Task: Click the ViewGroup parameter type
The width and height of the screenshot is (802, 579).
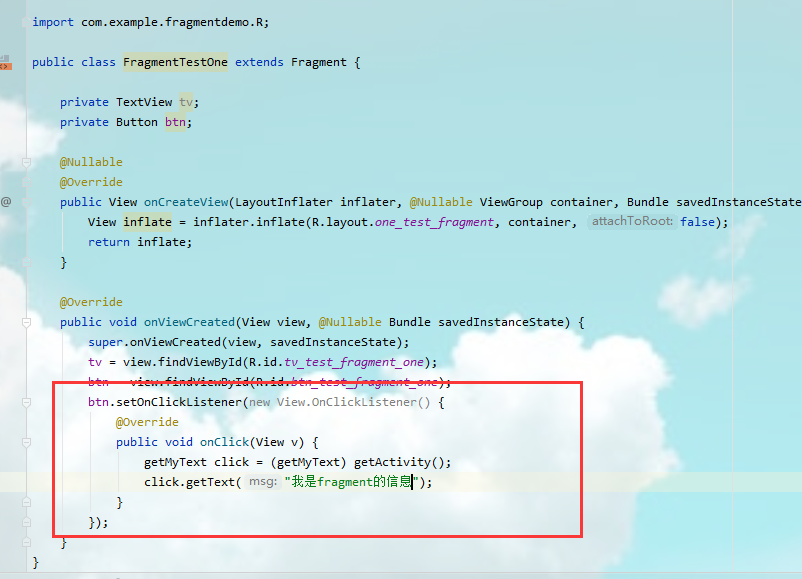Action: tap(511, 202)
